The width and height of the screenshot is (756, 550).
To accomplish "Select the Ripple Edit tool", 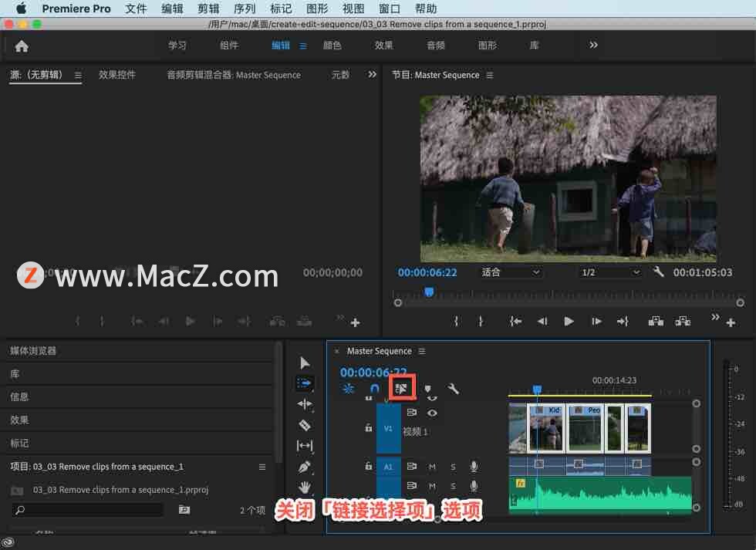I will coord(305,403).
